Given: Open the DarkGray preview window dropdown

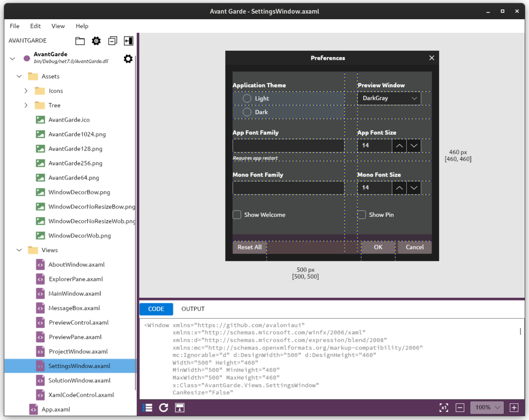Looking at the screenshot, I should pos(389,98).
